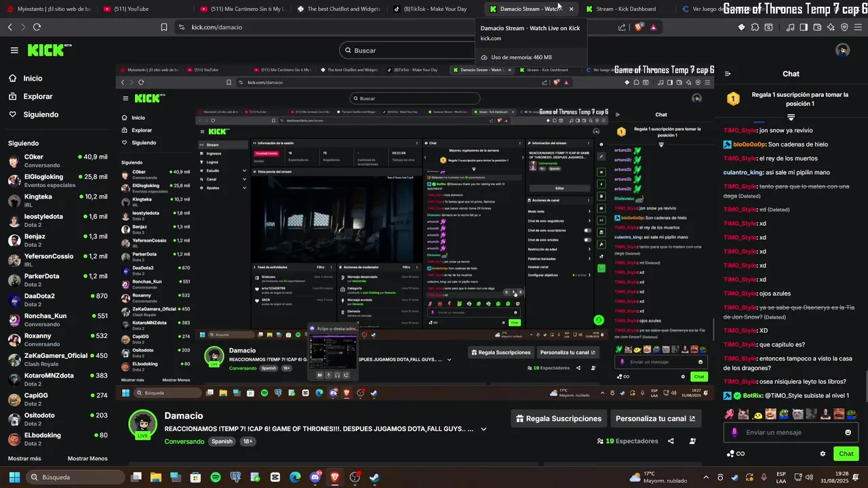868x488 pixels.
Task: Open Kingteka channel in sidebar
Action: tap(58, 200)
